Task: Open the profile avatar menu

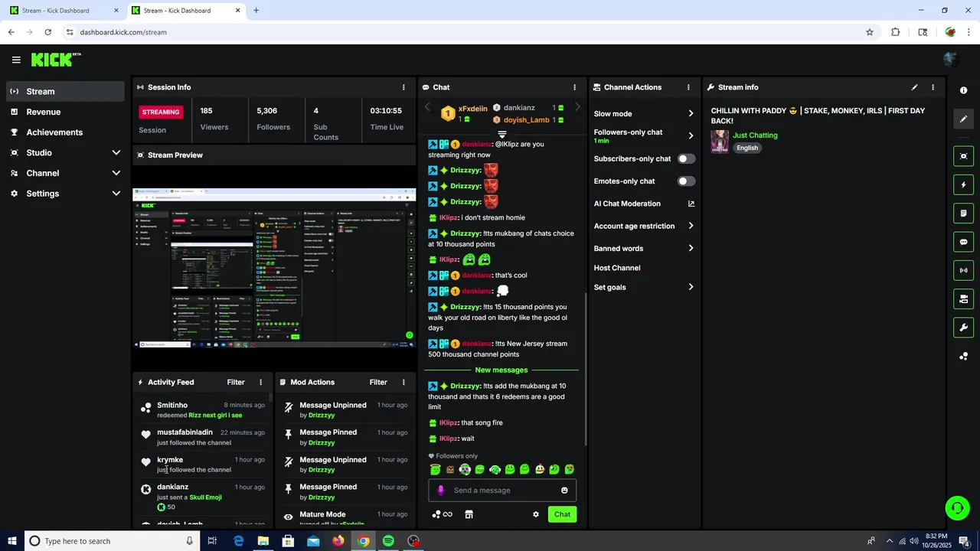Action: click(950, 60)
